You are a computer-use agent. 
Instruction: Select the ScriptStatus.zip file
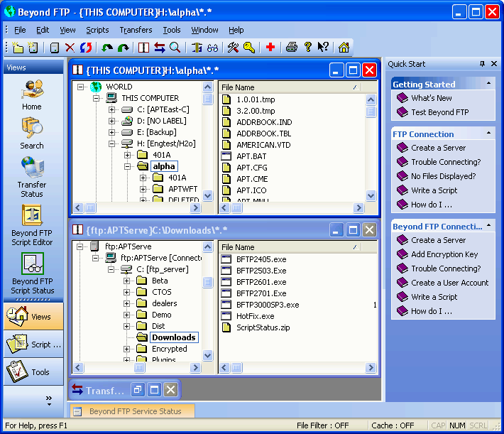(263, 327)
